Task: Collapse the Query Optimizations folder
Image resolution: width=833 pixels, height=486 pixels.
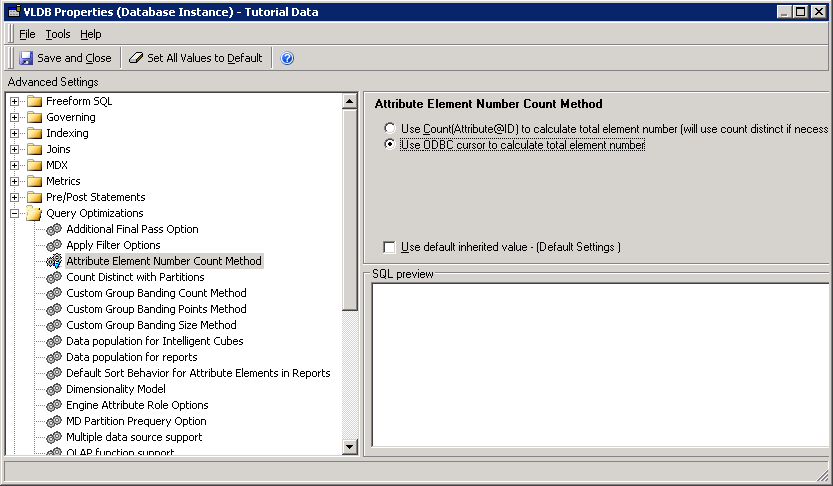Action: coord(15,213)
